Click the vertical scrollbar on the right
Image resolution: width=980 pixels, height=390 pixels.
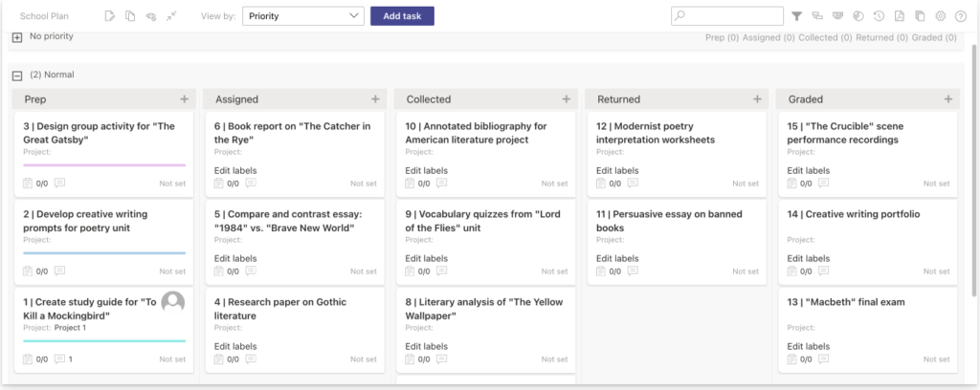pos(975,168)
